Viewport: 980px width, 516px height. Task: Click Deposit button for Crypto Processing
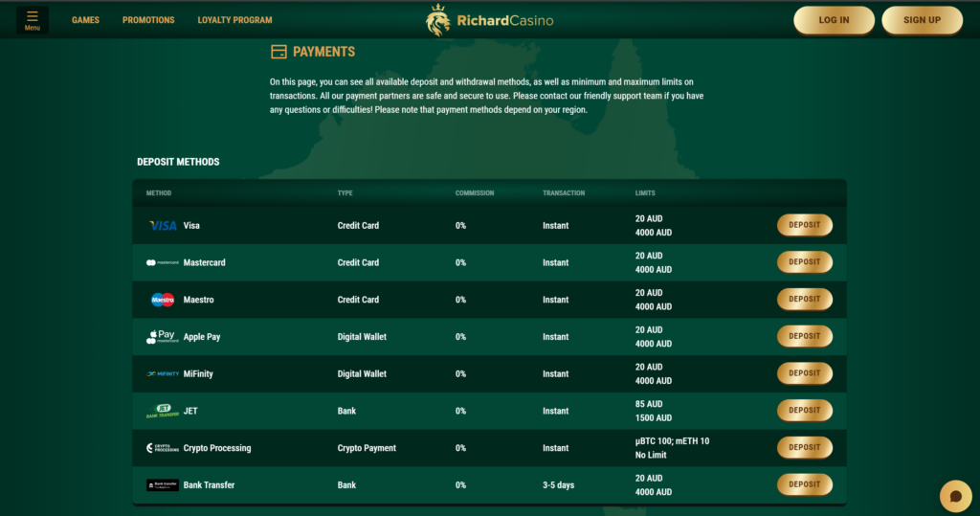[804, 447]
